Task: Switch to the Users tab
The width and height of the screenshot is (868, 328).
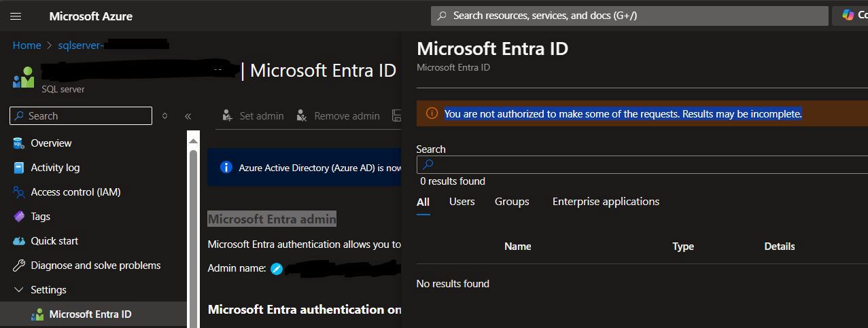Action: 462,202
